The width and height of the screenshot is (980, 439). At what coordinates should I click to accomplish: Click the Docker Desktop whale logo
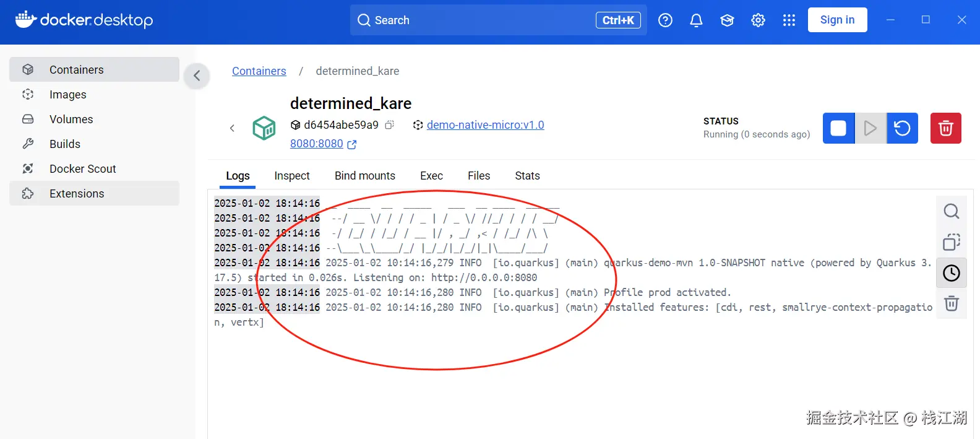[84, 20]
